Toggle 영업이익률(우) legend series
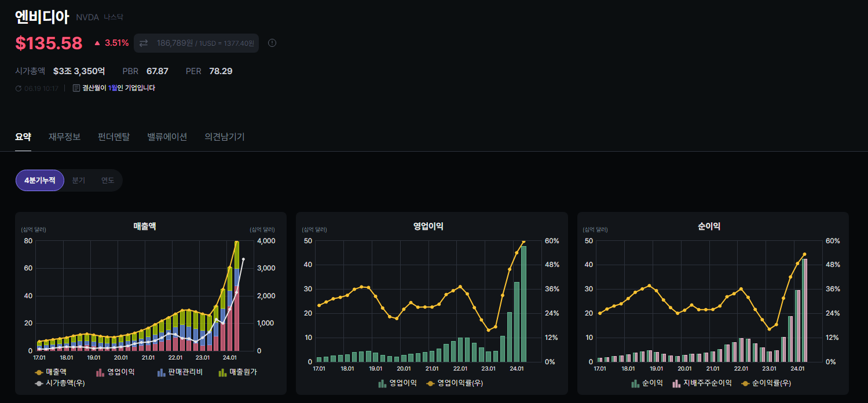868x403 pixels. pos(455,383)
